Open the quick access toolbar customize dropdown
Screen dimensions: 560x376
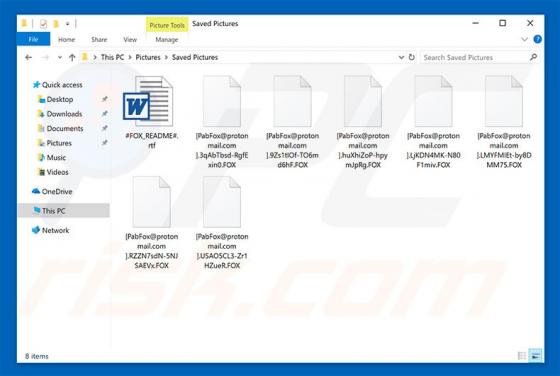tap(68, 24)
